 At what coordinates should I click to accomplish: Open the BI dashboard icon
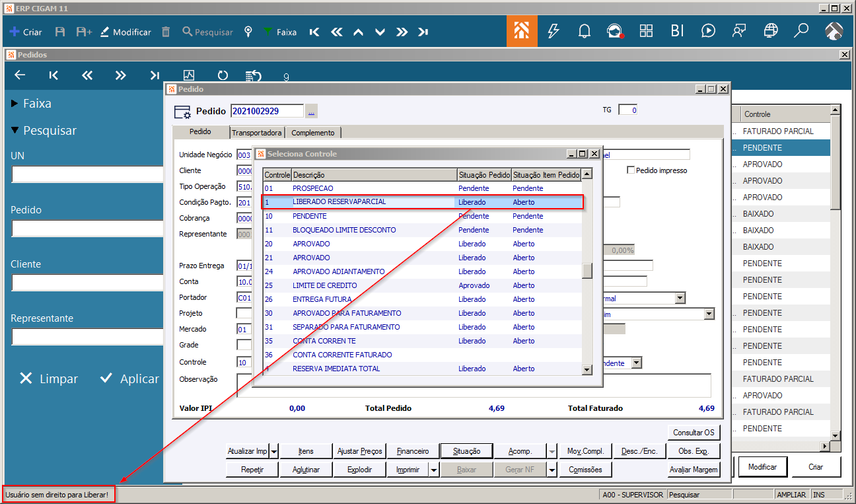[677, 31]
